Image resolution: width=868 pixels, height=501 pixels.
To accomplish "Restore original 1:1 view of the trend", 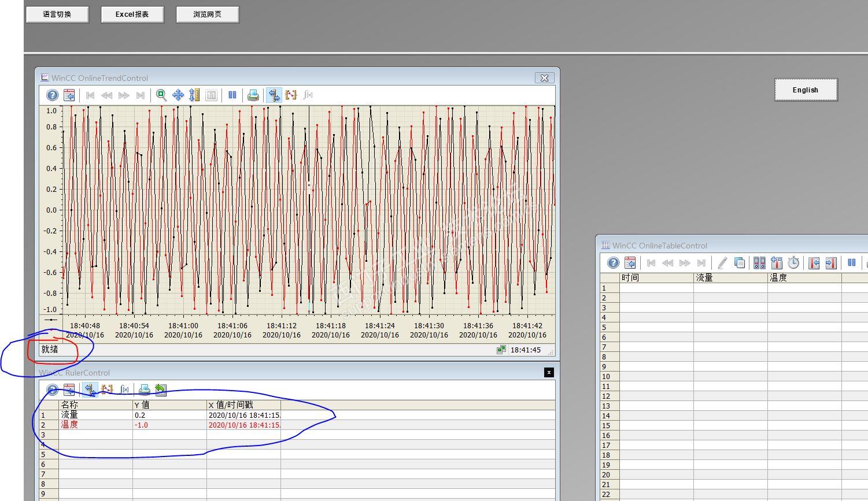I will [211, 95].
